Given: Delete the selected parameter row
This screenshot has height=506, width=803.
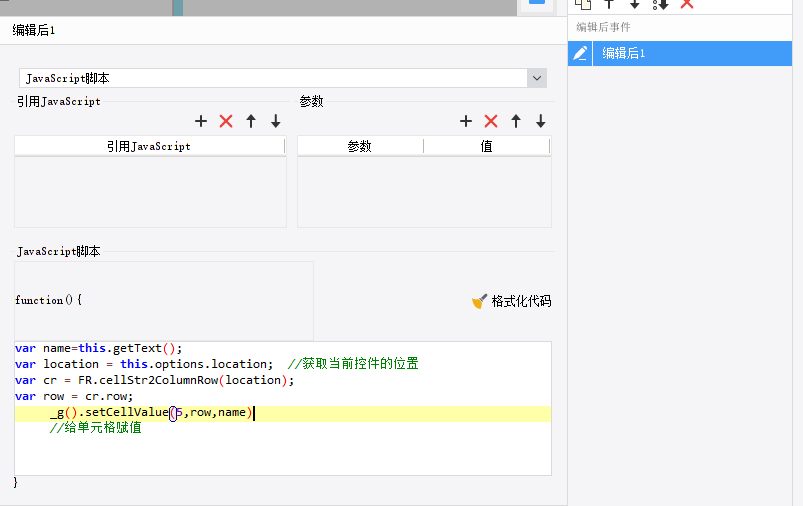Looking at the screenshot, I should (x=491, y=121).
